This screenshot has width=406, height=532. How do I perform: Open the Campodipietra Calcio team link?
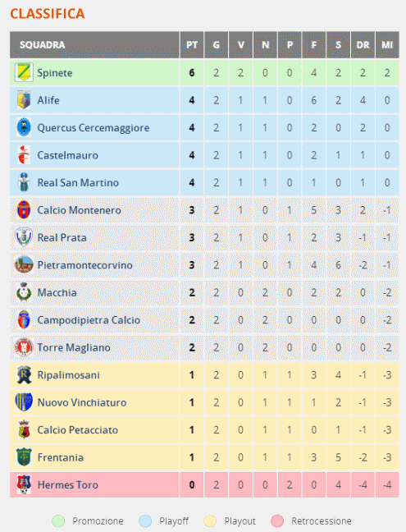[x=89, y=320]
